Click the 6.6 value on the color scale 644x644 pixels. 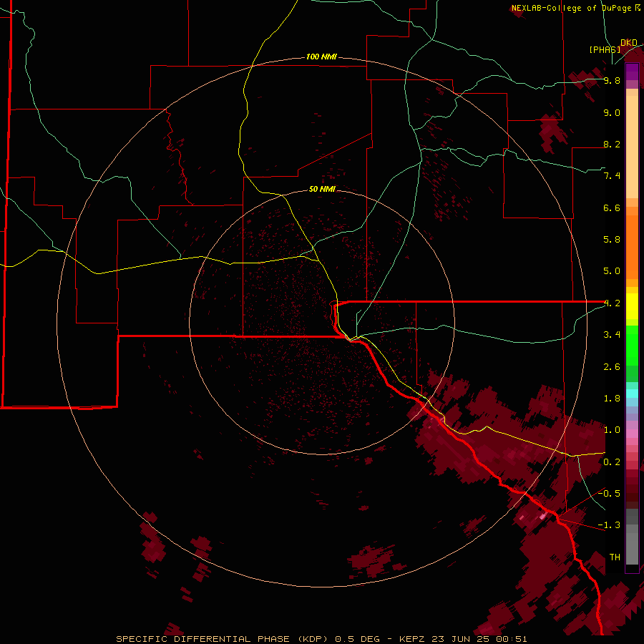(x=612, y=208)
